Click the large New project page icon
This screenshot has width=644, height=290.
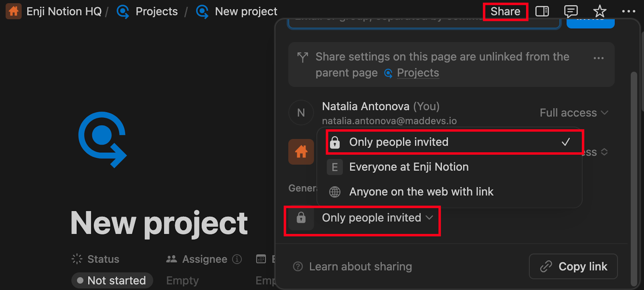[102, 140]
